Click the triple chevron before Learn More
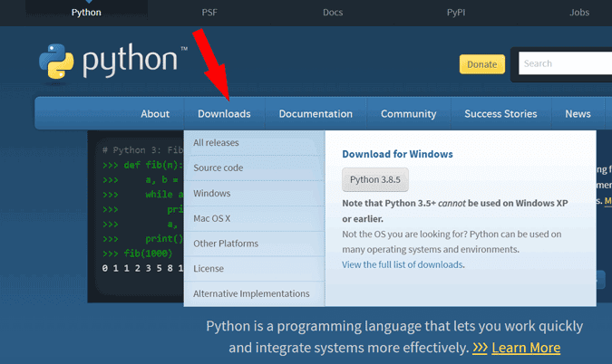 480,347
